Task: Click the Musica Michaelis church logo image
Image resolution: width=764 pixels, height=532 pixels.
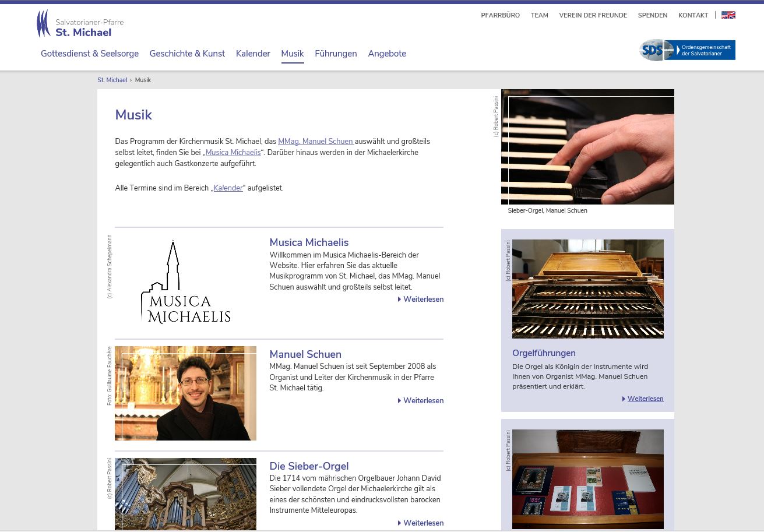Action: coord(185,283)
